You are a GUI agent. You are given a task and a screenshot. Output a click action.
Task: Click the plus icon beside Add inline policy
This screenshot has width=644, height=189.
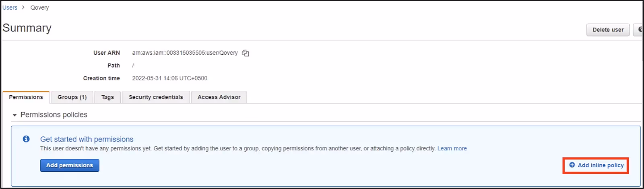point(572,165)
